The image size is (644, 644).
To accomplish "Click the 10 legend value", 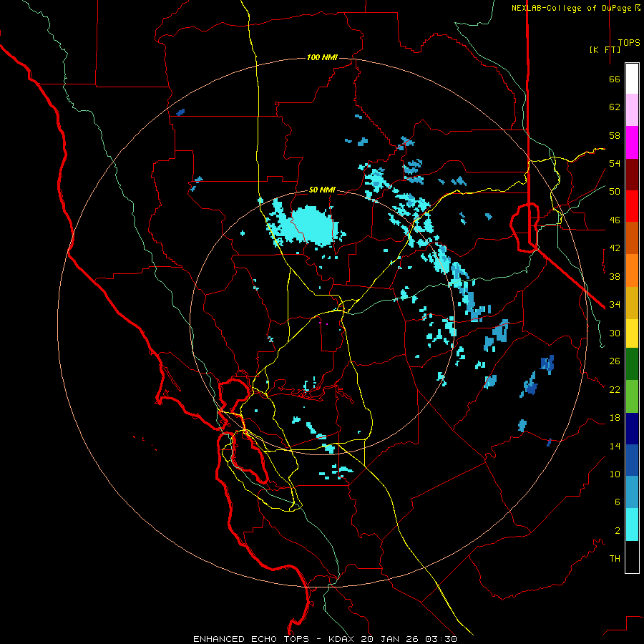I will pos(615,474).
